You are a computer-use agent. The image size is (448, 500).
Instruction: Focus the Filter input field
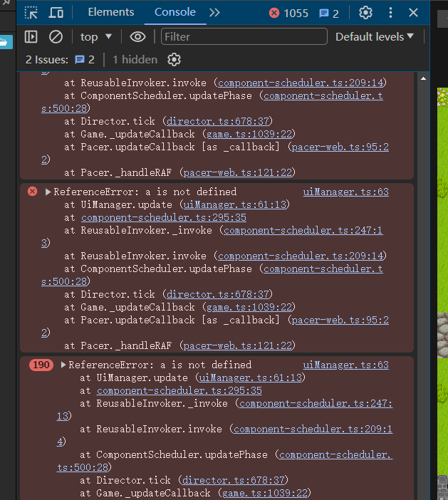coord(244,36)
